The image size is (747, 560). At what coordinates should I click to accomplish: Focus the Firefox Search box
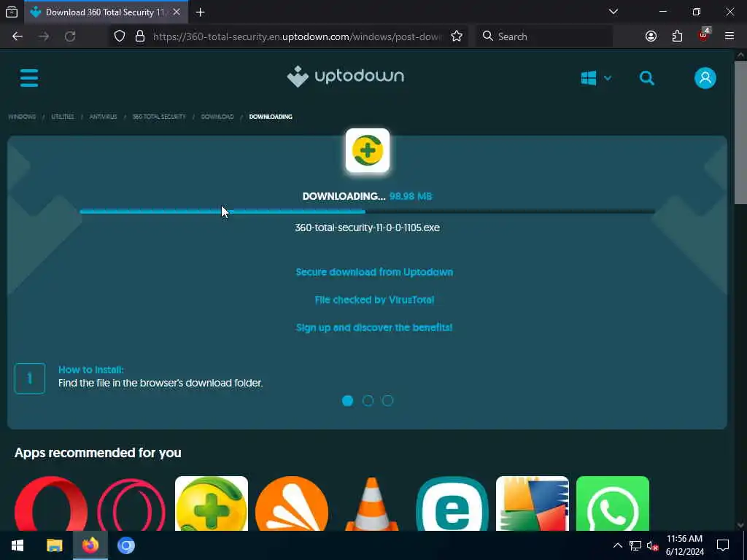(544, 36)
